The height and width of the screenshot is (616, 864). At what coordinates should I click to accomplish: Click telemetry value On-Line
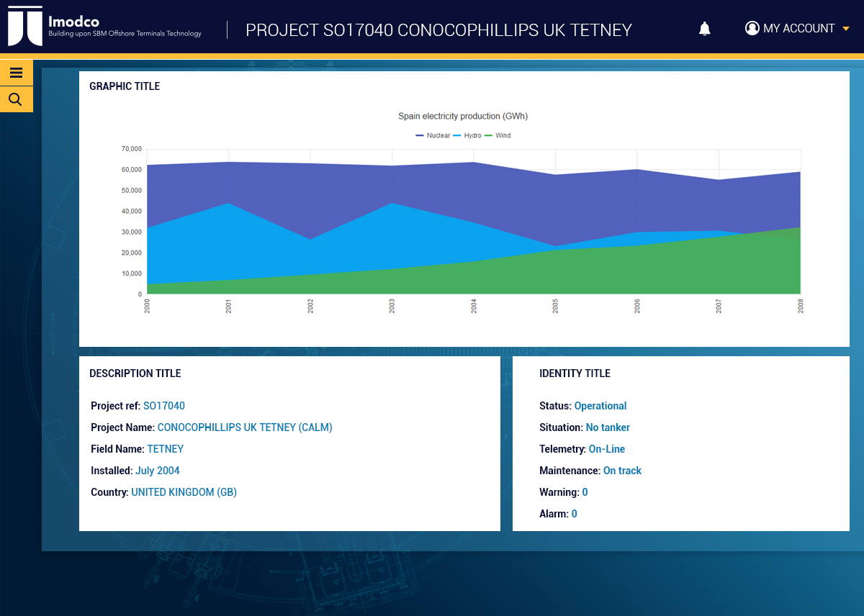pos(607,449)
